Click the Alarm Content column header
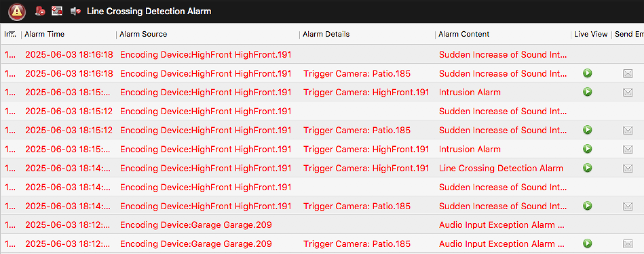Viewport: 644px width, 254px height. coord(463,34)
